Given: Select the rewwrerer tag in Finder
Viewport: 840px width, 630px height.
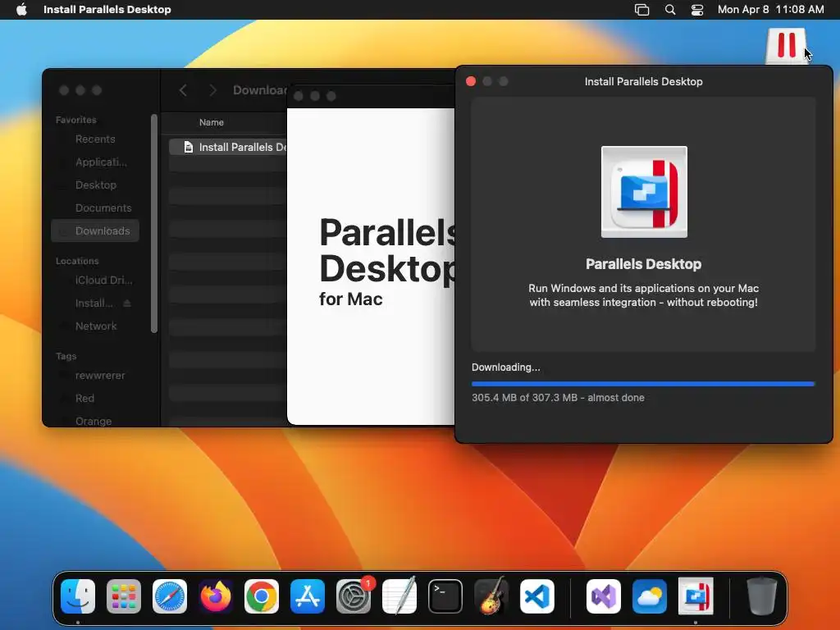Looking at the screenshot, I should [x=95, y=376].
